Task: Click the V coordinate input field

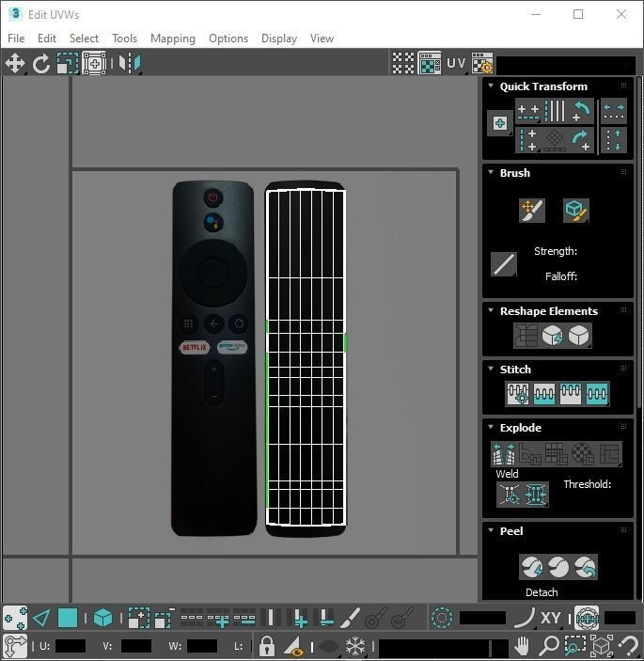Action: (135, 646)
